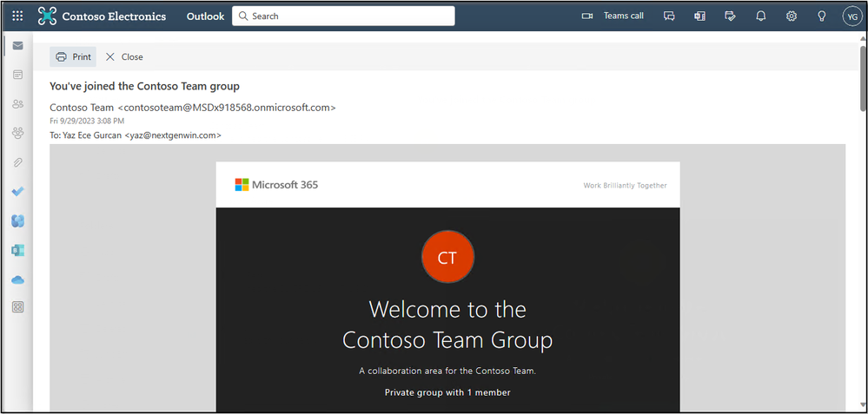
Task: Open the YG account profile menu
Action: click(x=852, y=16)
